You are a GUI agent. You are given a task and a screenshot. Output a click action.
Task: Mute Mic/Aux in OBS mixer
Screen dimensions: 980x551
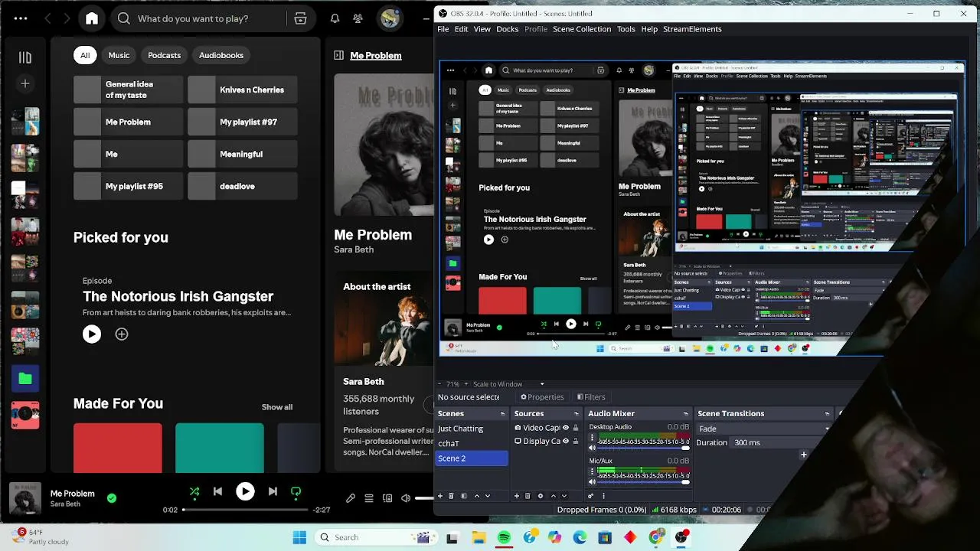(x=592, y=482)
